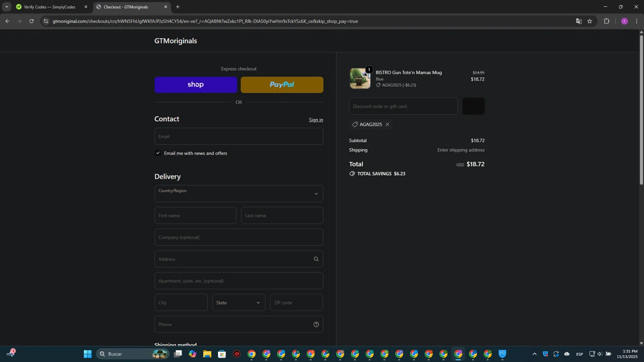Reload the checkout page

(x=31, y=21)
